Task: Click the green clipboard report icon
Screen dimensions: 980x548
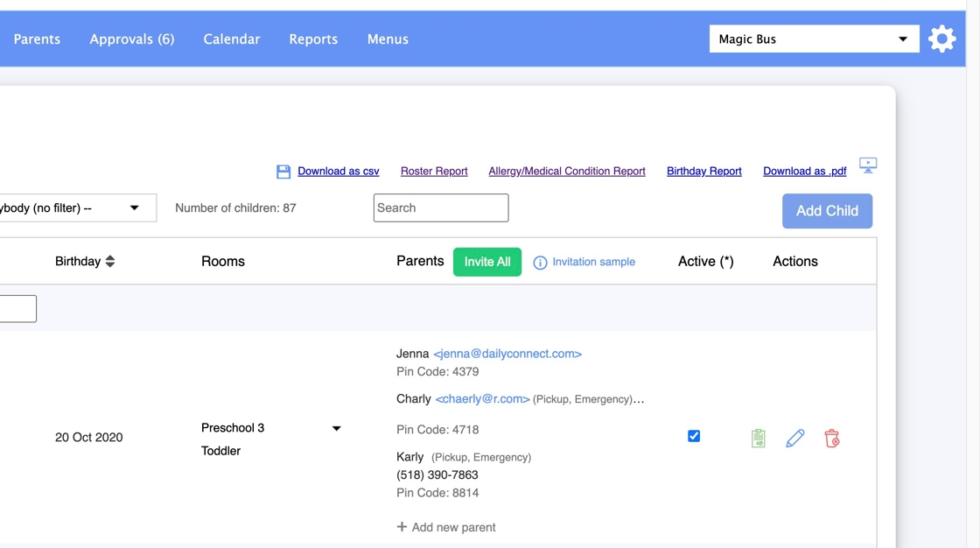Action: (758, 438)
